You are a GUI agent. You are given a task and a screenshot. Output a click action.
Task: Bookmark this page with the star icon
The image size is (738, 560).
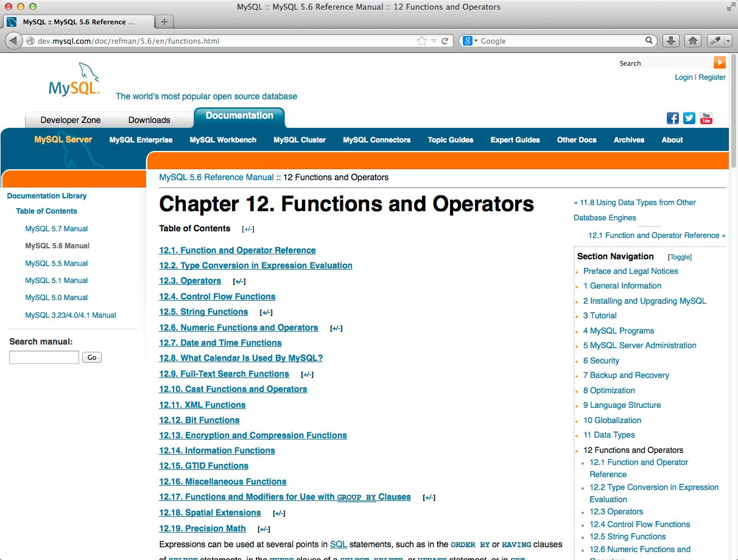[422, 41]
